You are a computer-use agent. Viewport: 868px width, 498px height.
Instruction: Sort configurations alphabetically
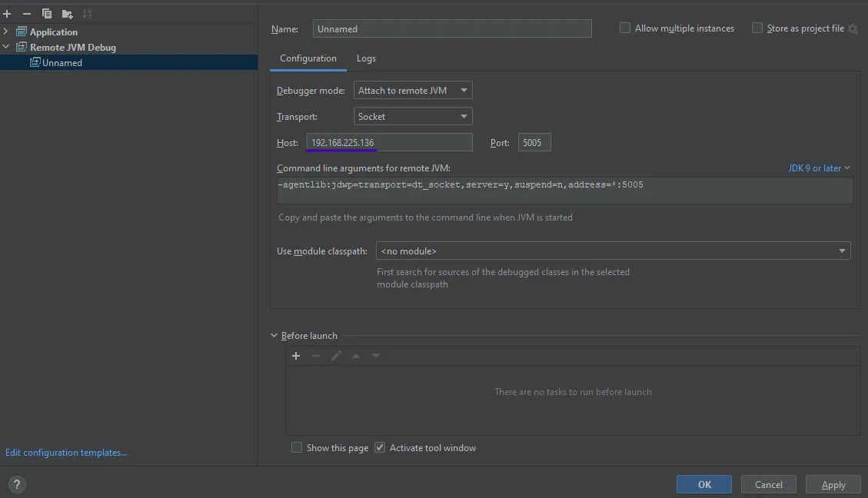pos(87,13)
